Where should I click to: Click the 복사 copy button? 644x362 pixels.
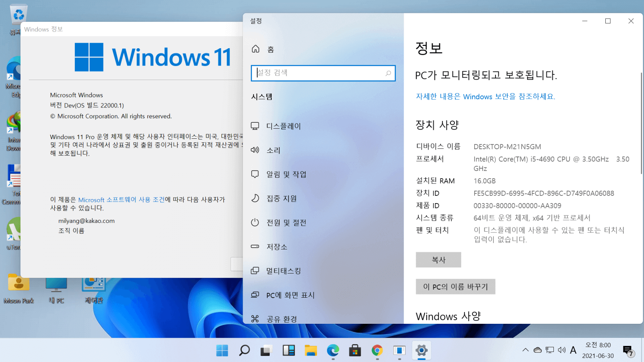438,260
